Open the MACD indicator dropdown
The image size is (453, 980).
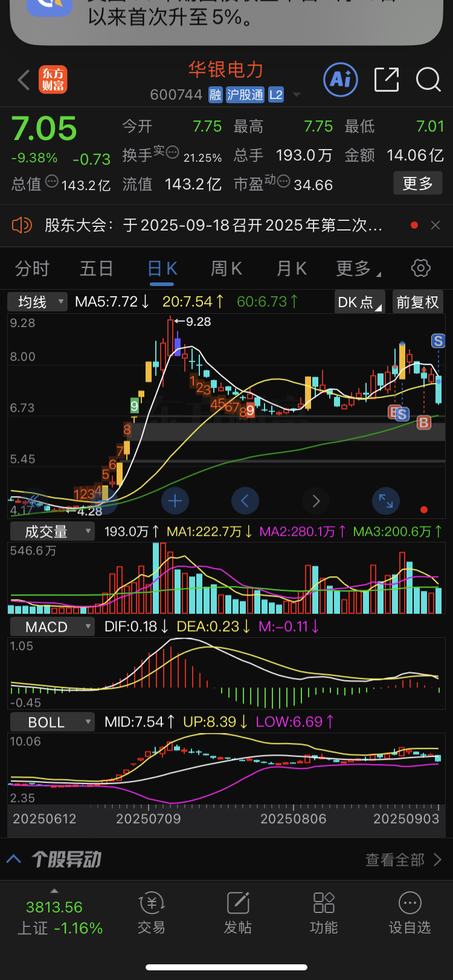[52, 627]
